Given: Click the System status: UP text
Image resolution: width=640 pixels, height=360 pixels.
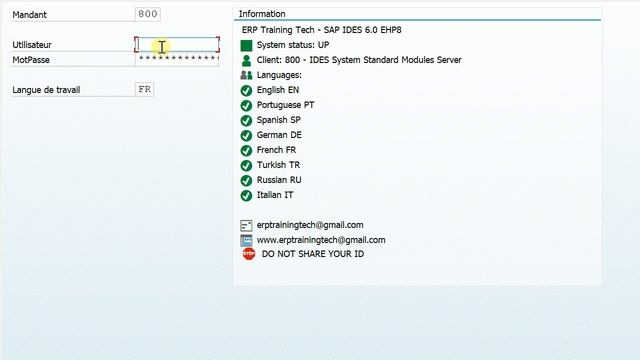Looking at the screenshot, I should point(293,45).
